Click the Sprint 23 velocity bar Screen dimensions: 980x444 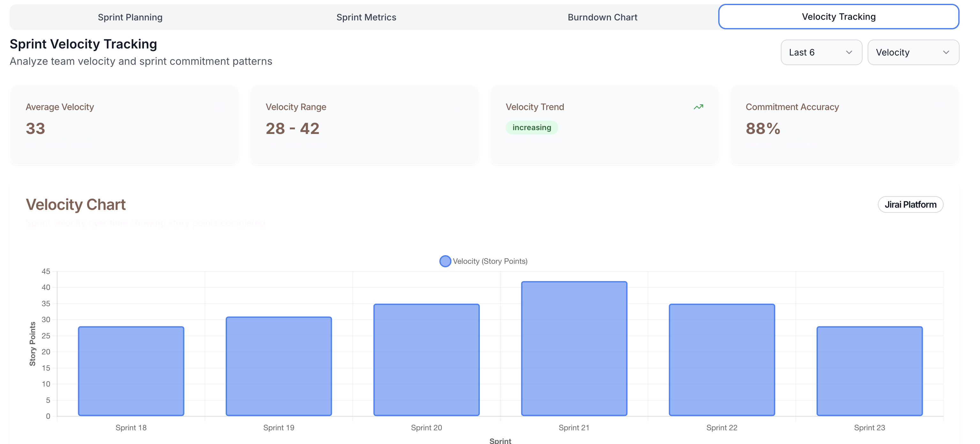(869, 371)
